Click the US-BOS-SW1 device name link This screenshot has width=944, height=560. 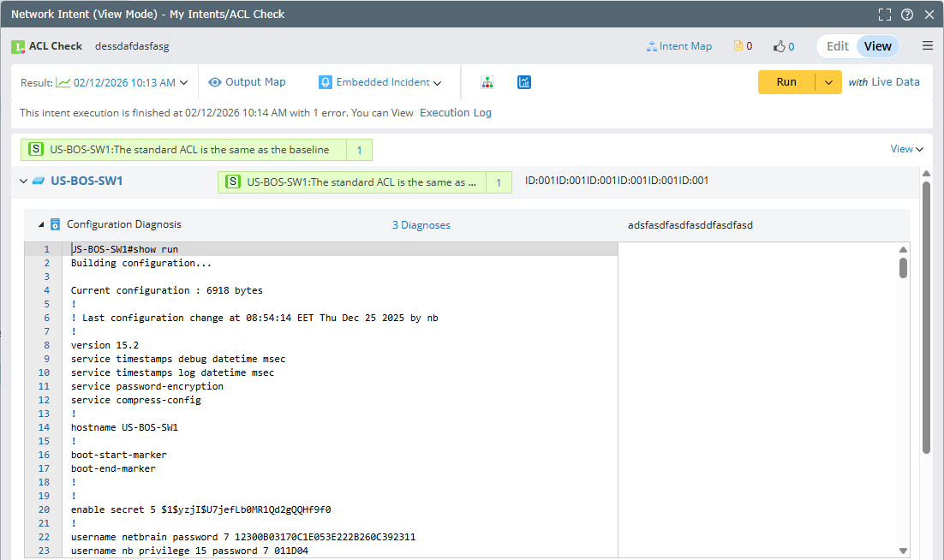click(x=87, y=181)
